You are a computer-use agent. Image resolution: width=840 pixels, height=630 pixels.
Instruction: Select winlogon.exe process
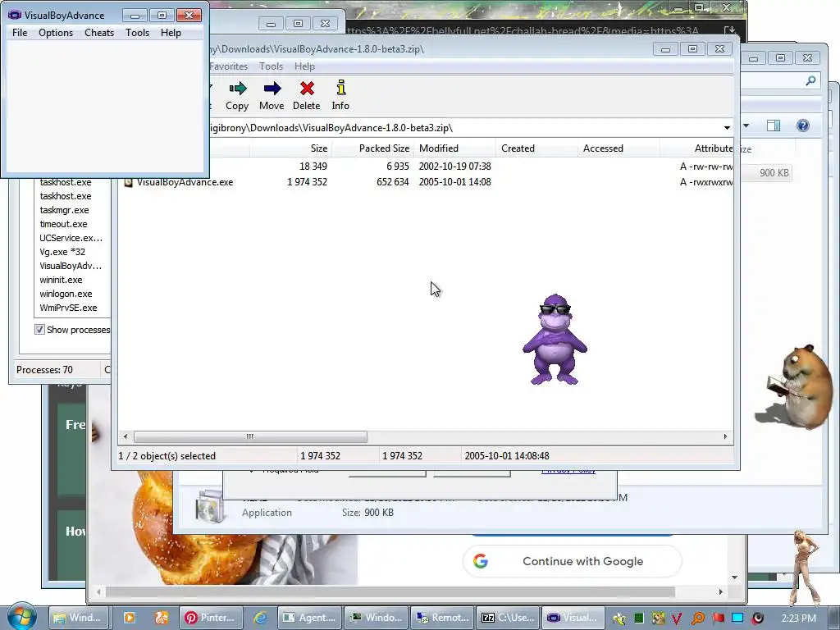(x=66, y=294)
